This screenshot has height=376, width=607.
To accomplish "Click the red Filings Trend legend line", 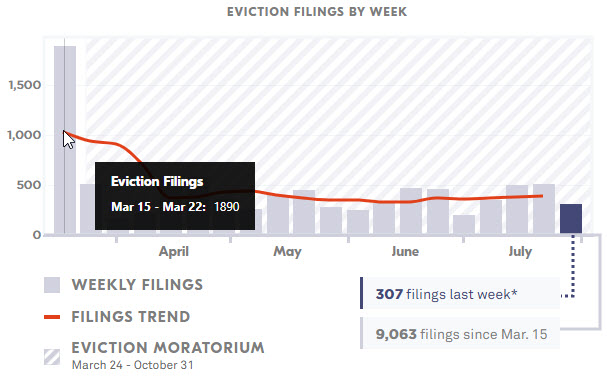I will (52, 317).
